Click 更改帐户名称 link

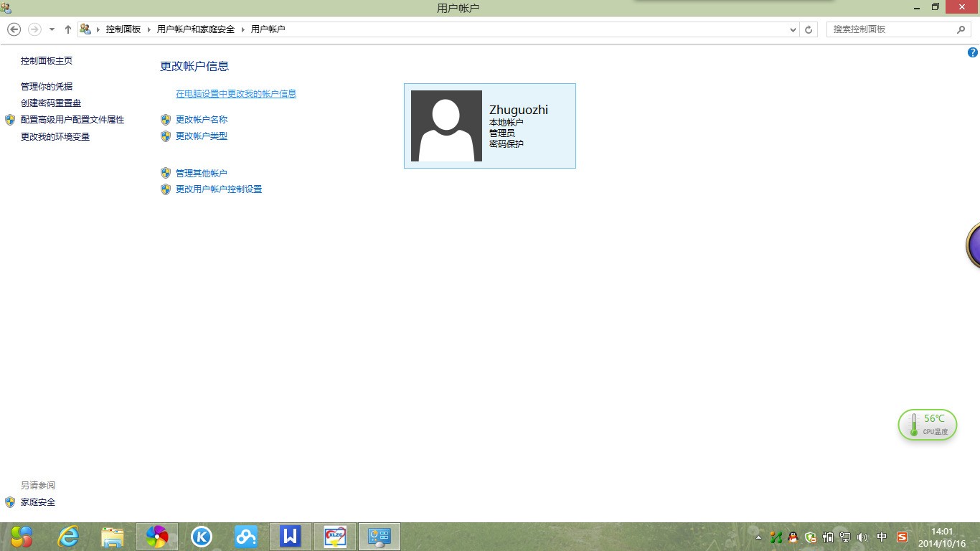[x=202, y=120]
